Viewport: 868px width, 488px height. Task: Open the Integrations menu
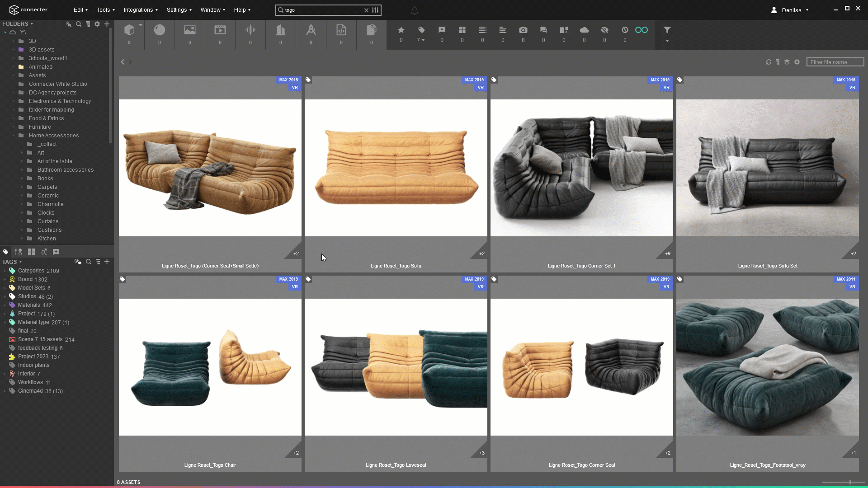click(x=139, y=9)
